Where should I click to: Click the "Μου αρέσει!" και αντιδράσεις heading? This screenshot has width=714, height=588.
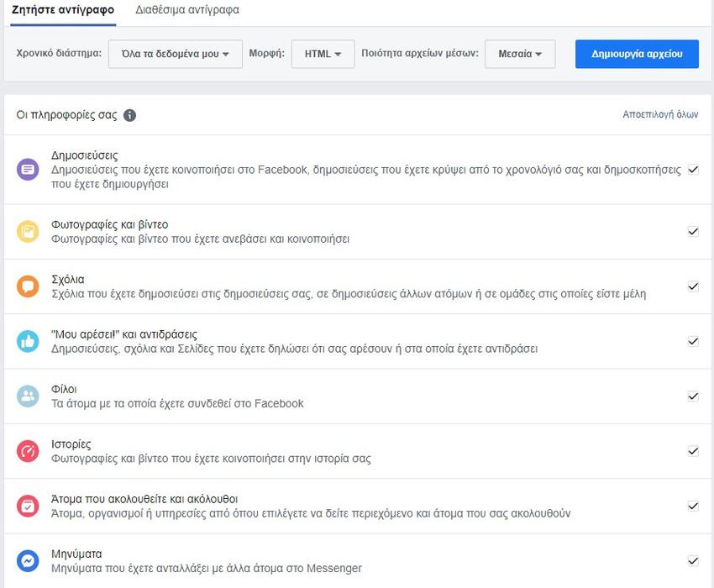point(123,334)
